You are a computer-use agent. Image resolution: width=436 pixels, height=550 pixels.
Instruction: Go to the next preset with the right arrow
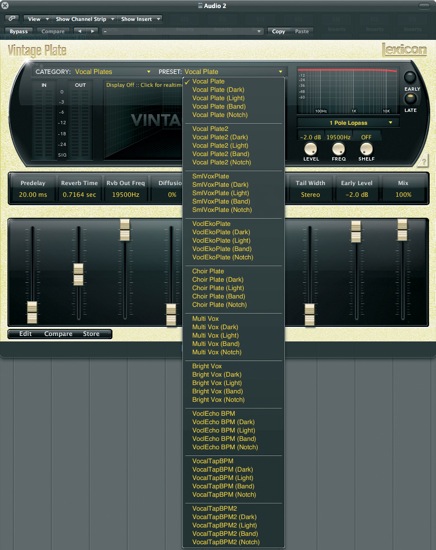tap(92, 31)
